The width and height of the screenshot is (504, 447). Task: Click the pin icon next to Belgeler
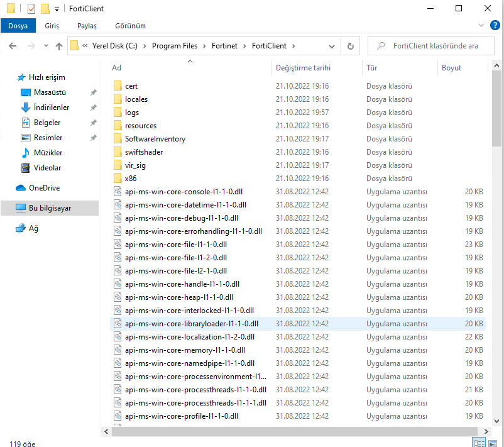pyautogui.click(x=93, y=123)
